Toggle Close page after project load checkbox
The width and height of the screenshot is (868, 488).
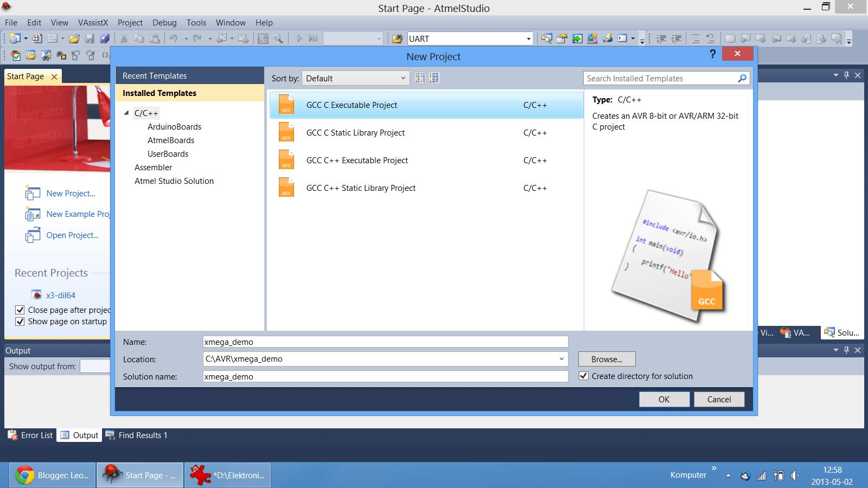coord(20,310)
